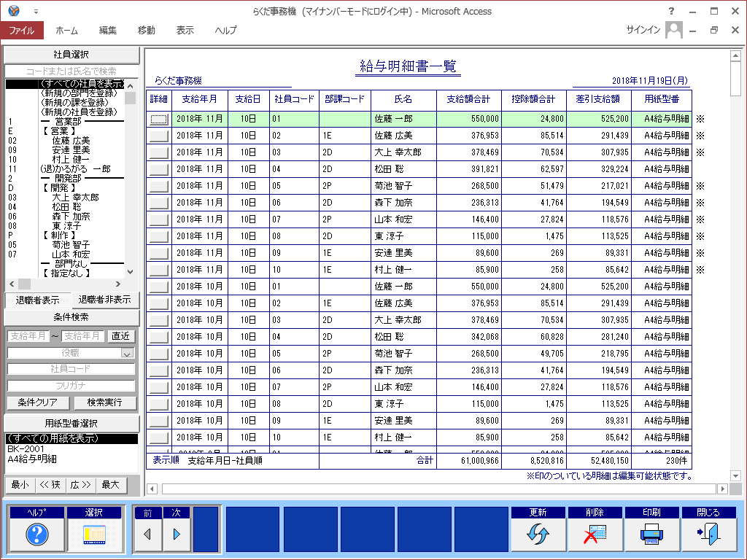This screenshot has width=747, height=560.
Task: Click the 印刷 printer icon
Action: (x=651, y=534)
